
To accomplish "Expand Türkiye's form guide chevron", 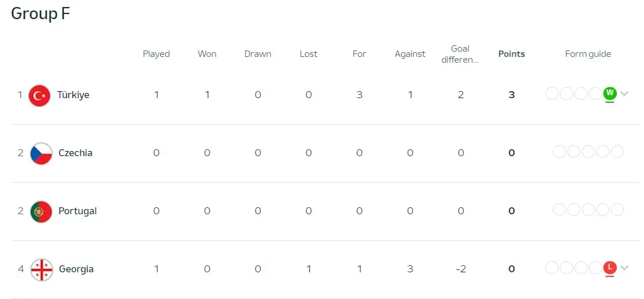I will click(624, 93).
